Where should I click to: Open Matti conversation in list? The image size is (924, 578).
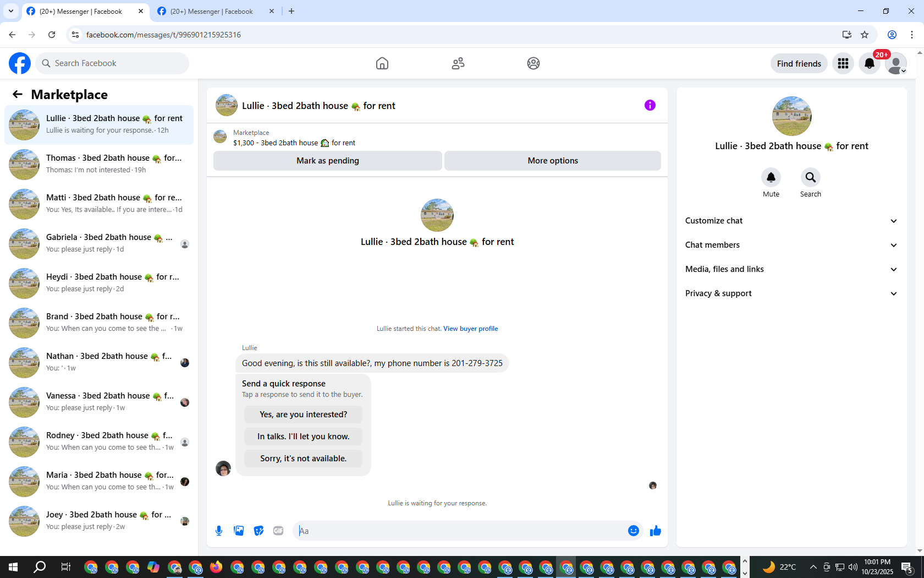click(99, 204)
